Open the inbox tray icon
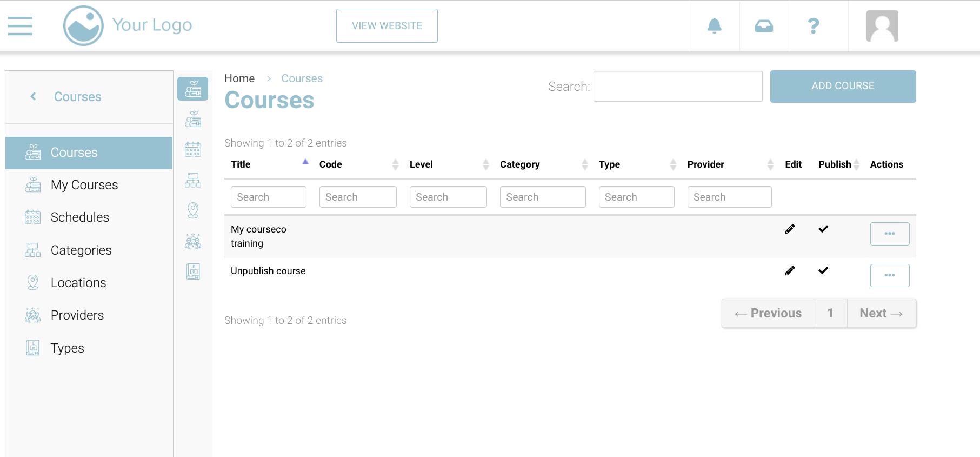 pos(763,26)
